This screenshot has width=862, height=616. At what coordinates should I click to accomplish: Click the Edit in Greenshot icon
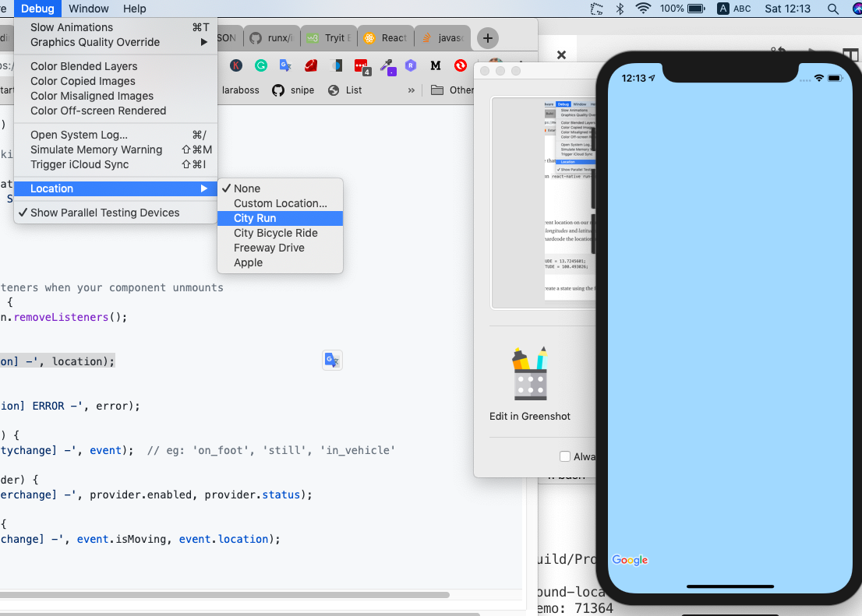tap(530, 373)
